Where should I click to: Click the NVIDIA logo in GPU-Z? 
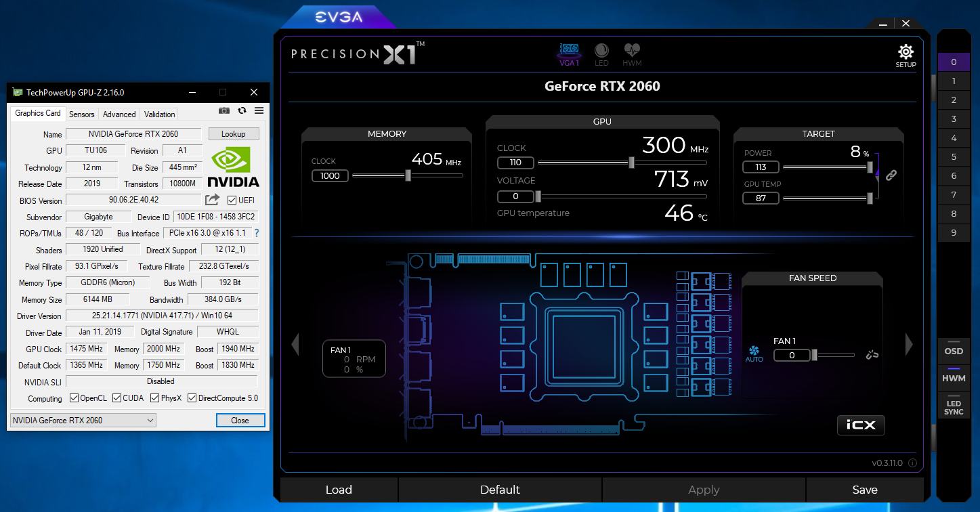point(233,167)
